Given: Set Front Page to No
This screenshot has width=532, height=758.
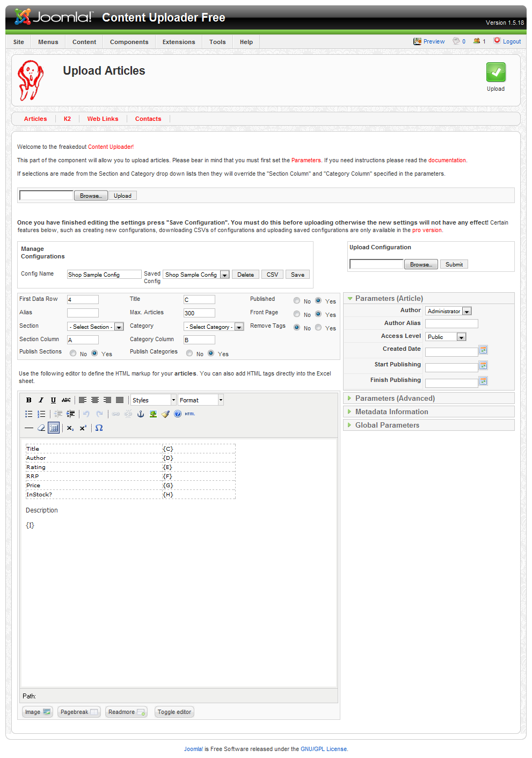Looking at the screenshot, I should (x=297, y=314).
